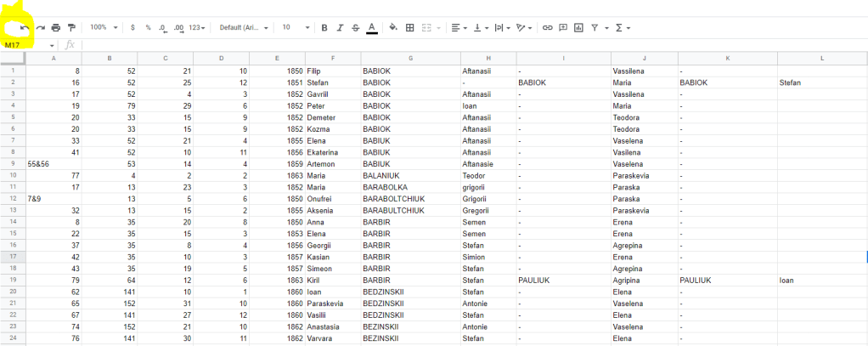Image resolution: width=868 pixels, height=346 pixels.
Task: Toggle bold formatting
Action: tap(324, 28)
